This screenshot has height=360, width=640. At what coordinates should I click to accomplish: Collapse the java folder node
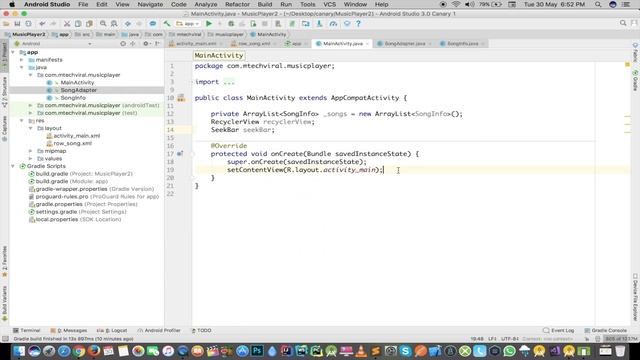[22, 67]
